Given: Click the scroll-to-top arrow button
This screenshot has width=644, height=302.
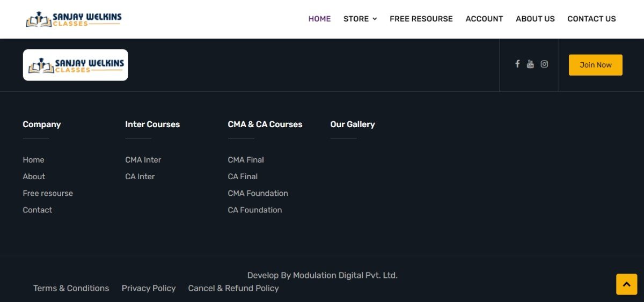Looking at the screenshot, I should coord(626,284).
